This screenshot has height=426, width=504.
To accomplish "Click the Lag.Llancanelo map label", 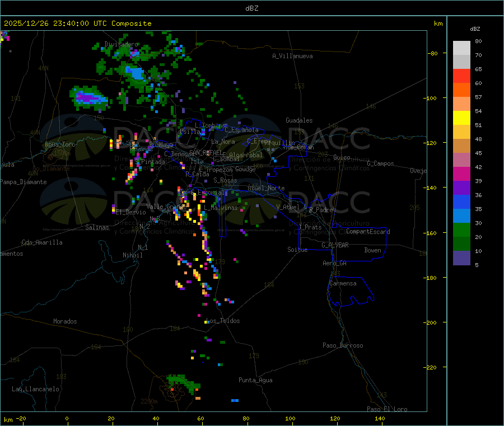I will click(x=35, y=389).
